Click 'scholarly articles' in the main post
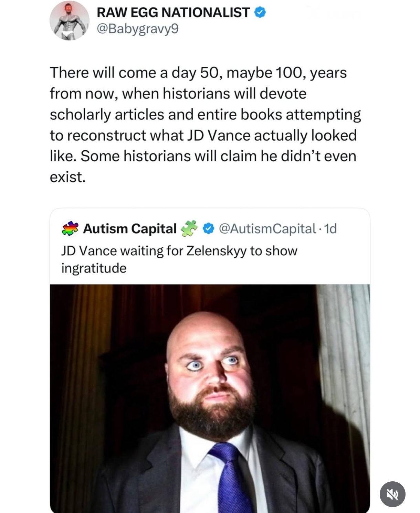 107,115
